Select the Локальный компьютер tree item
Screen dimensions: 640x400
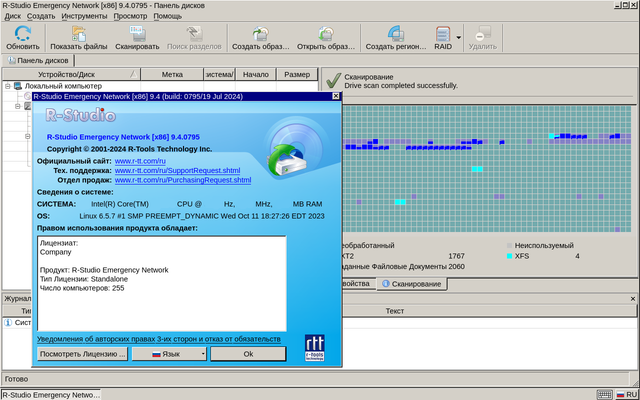pyautogui.click(x=63, y=86)
